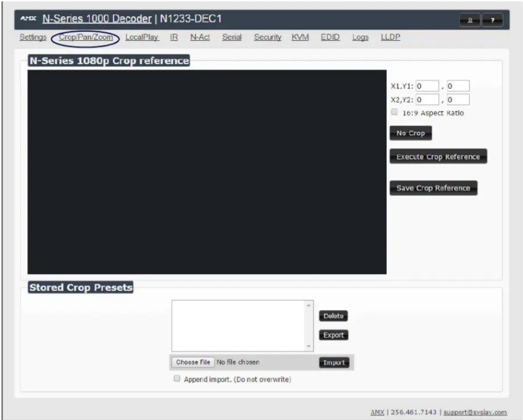The image size is (523, 420).
Task: Open the IR tab
Action: [174, 37]
